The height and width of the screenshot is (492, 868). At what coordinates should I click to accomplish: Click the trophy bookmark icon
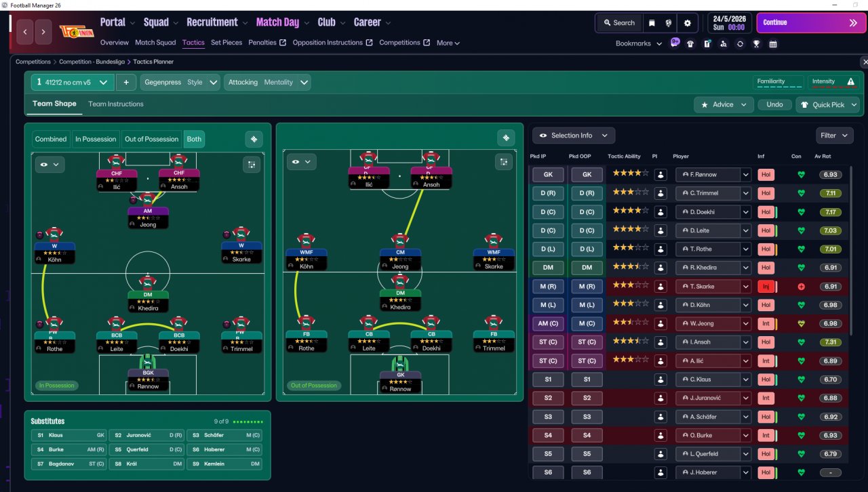pos(756,44)
